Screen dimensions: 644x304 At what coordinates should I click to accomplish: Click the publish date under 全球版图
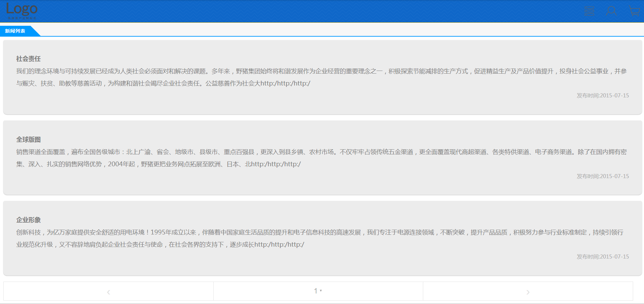click(603, 176)
